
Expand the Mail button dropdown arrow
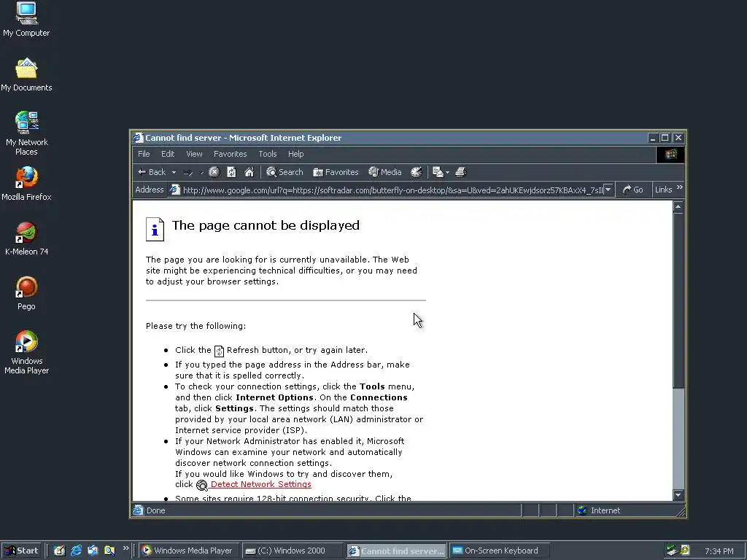coord(447,172)
